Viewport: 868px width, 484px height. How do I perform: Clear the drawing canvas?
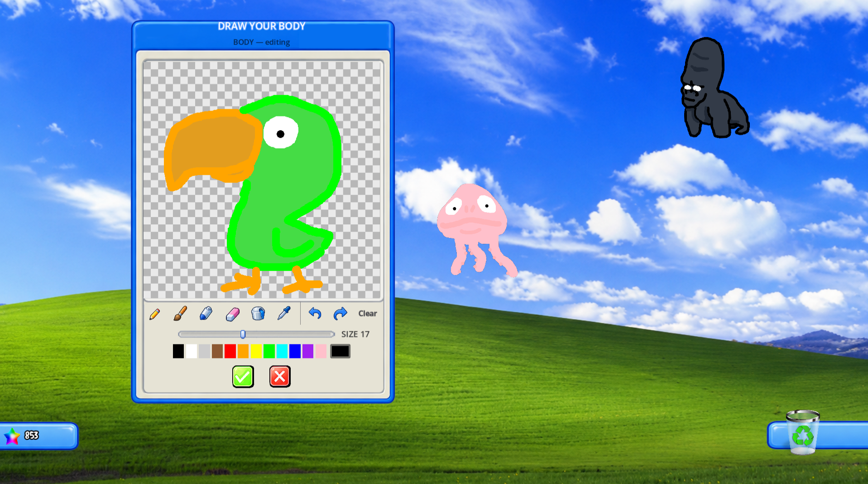tap(368, 314)
